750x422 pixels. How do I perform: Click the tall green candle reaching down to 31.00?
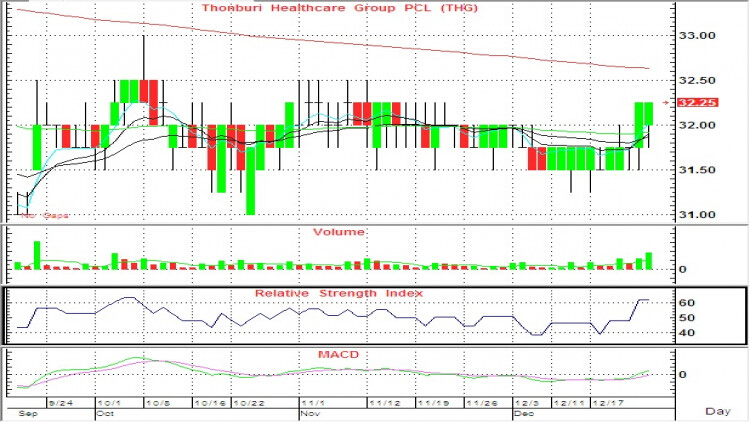coord(250,181)
